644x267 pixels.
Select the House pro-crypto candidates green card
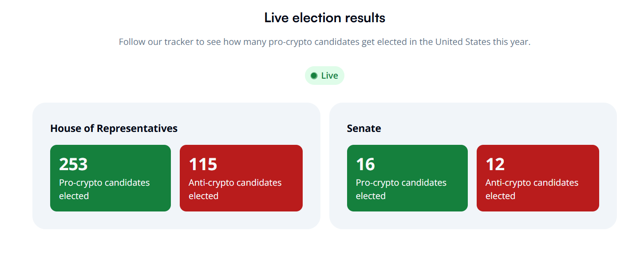click(111, 178)
